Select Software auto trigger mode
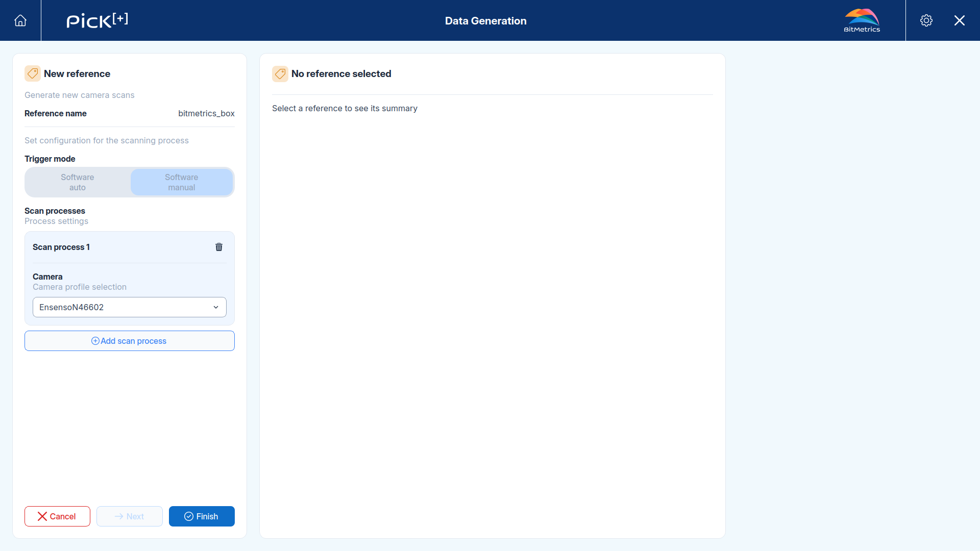This screenshot has height=551, width=980. (78, 182)
